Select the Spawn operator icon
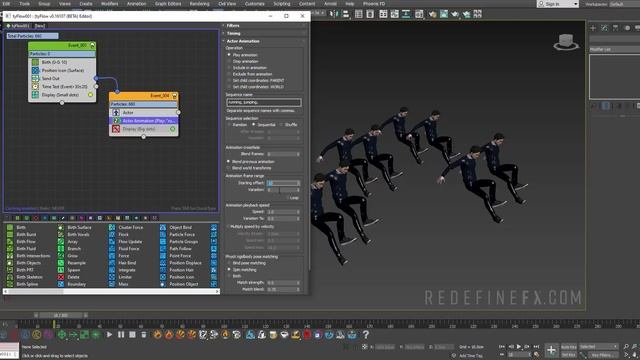 [x=61, y=270]
